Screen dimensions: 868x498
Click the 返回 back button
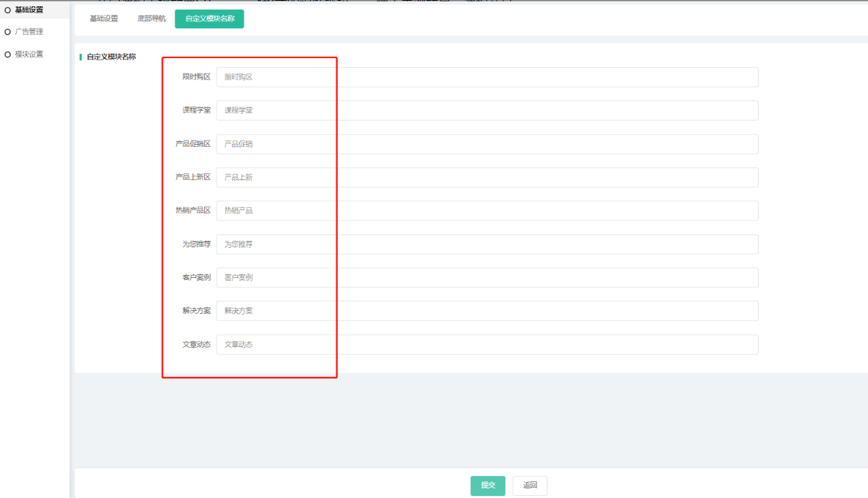tap(530, 486)
